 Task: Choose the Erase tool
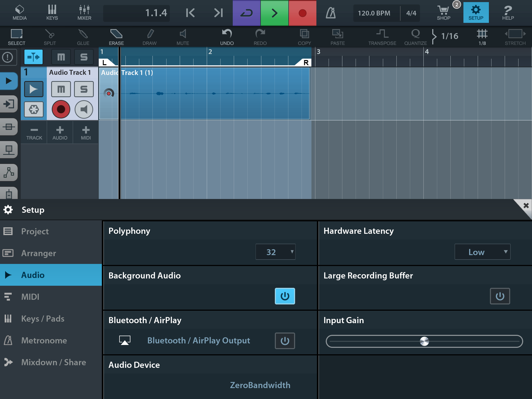point(116,37)
